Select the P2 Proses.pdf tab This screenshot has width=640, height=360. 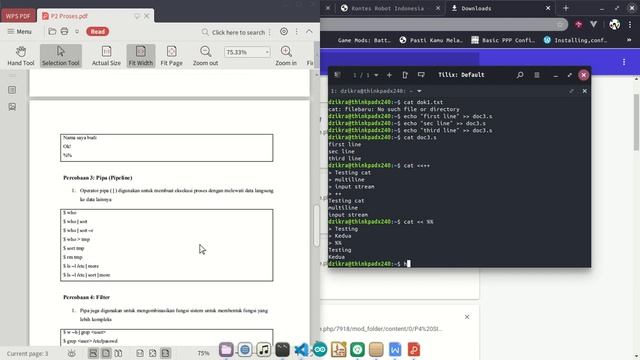tap(69, 16)
